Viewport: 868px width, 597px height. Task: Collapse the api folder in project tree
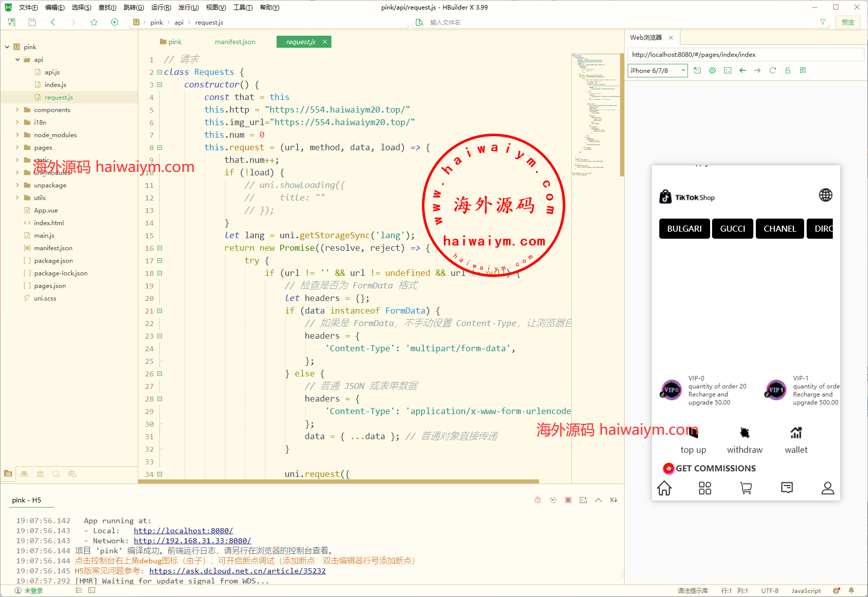(x=17, y=60)
